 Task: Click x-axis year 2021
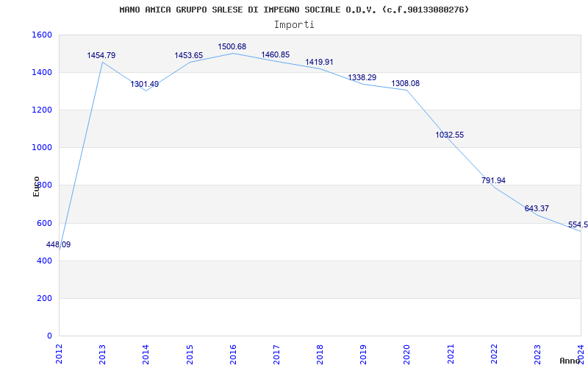pos(451,354)
